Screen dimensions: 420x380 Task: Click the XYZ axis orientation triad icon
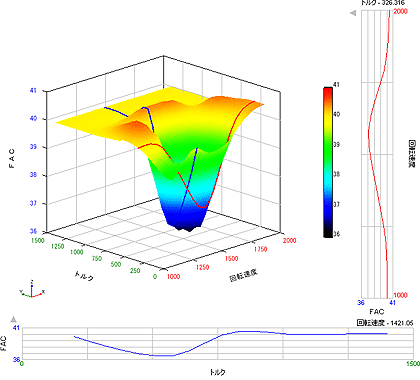point(32,289)
